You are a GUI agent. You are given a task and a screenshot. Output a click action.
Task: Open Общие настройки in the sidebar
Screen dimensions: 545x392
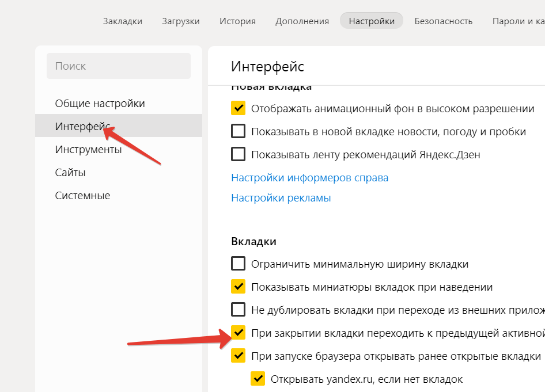pyautogui.click(x=100, y=104)
